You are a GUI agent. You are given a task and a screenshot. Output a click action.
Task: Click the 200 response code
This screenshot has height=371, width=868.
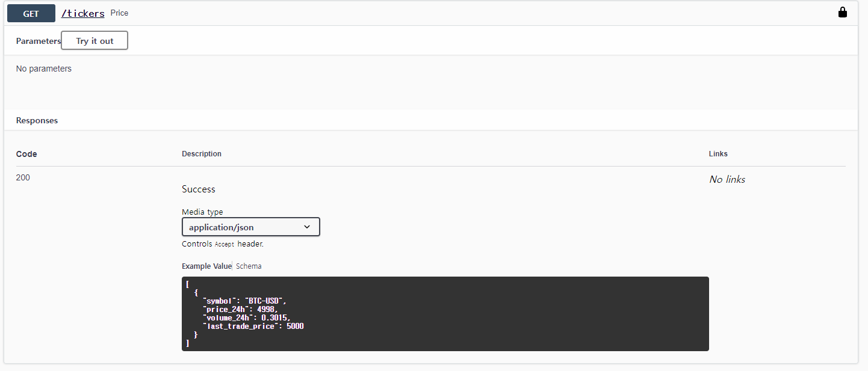23,177
